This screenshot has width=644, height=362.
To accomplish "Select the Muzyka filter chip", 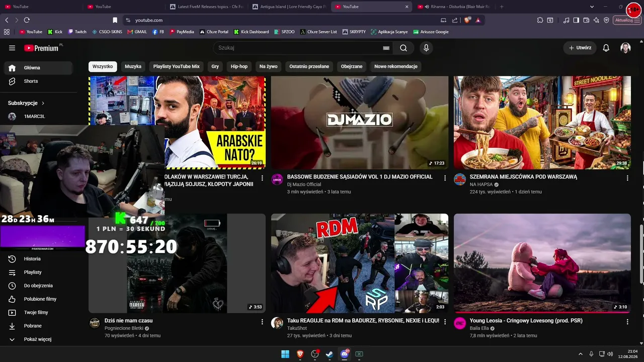I will point(133,66).
